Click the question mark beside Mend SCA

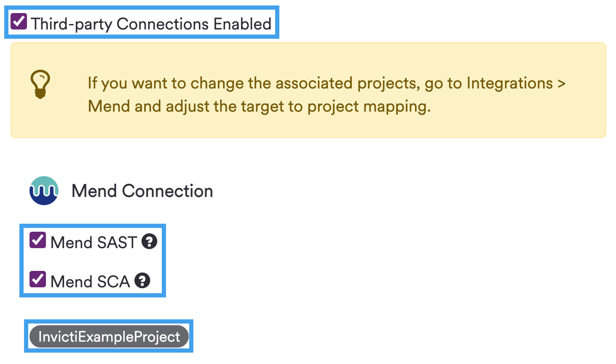[143, 281]
